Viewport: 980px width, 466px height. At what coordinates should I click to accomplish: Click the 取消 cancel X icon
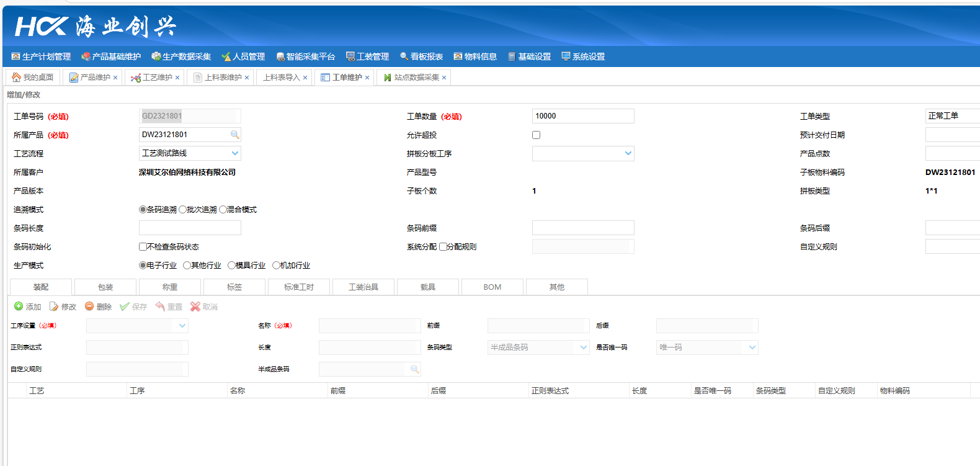click(x=195, y=307)
